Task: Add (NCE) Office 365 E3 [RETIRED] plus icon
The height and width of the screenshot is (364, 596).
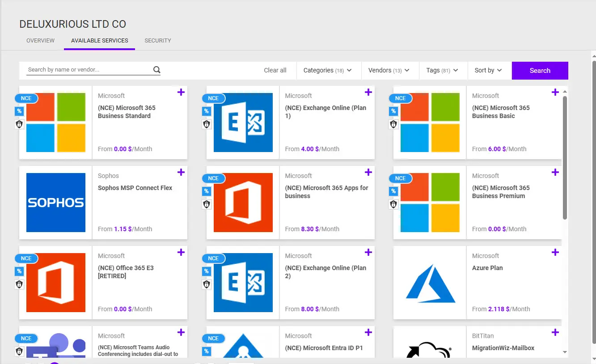Action: (181, 252)
